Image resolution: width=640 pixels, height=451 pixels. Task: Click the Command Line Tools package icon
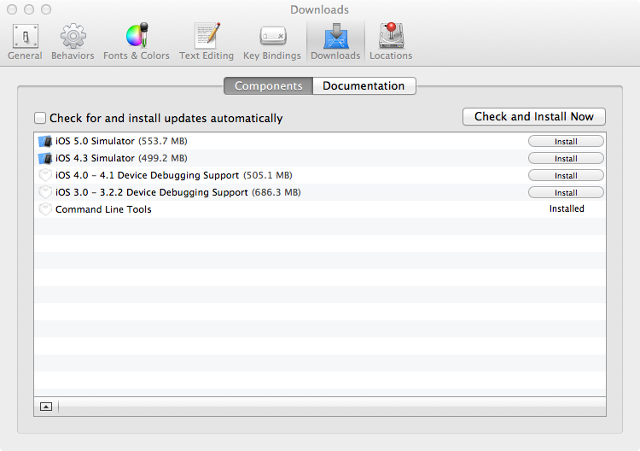point(45,210)
